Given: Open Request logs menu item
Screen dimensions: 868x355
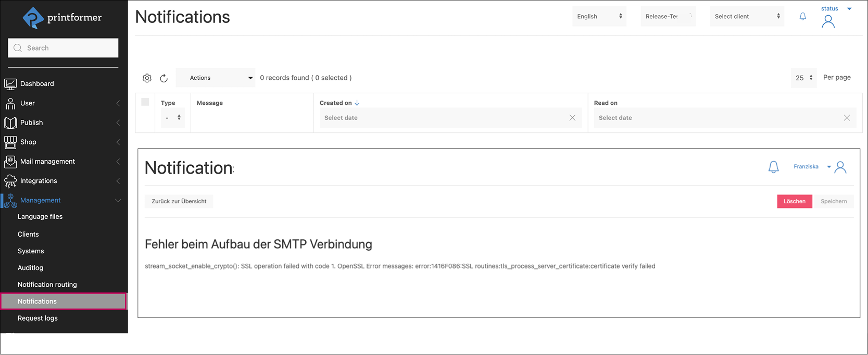Looking at the screenshot, I should (x=37, y=319).
